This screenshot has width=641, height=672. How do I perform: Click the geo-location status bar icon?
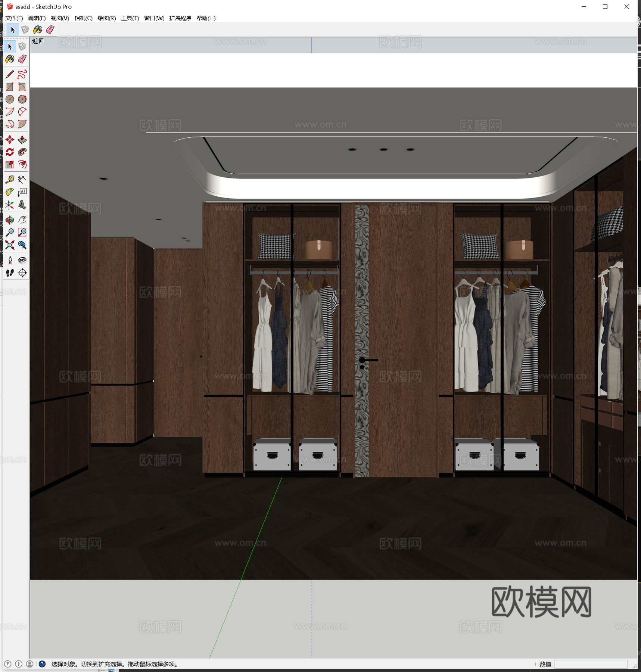tap(8, 664)
